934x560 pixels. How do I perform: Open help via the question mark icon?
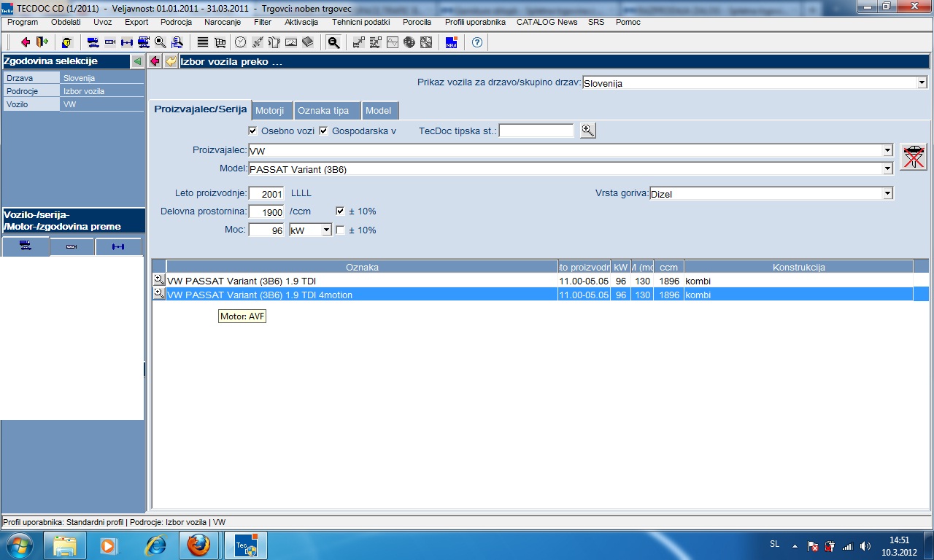[477, 42]
